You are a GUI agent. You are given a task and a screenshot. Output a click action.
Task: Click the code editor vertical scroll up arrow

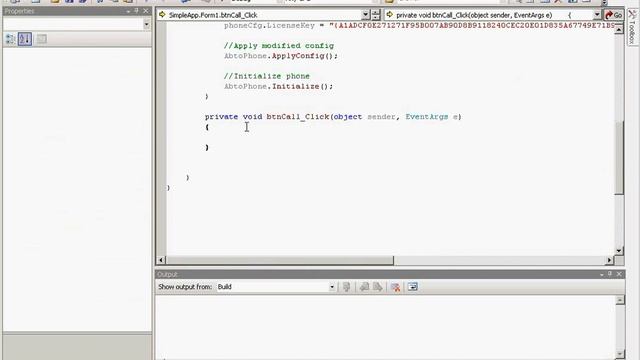tap(619, 29)
